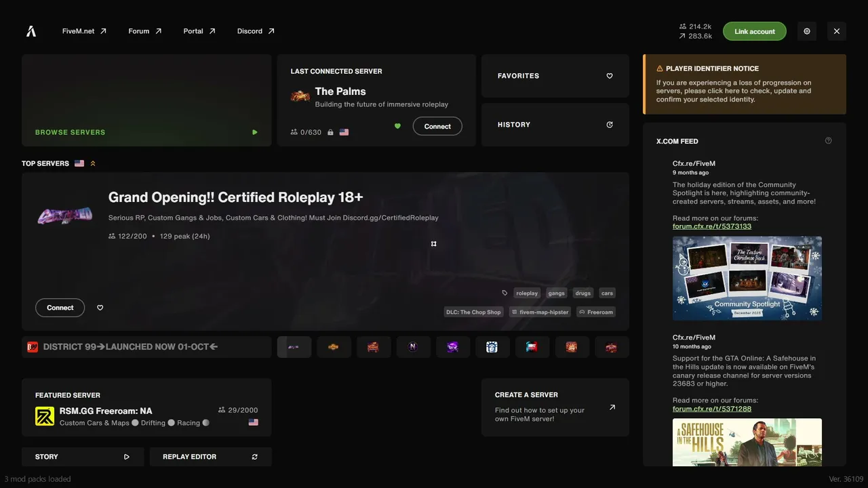Click the FiveM logo in the header
This screenshot has height=488, width=868.
[31, 31]
